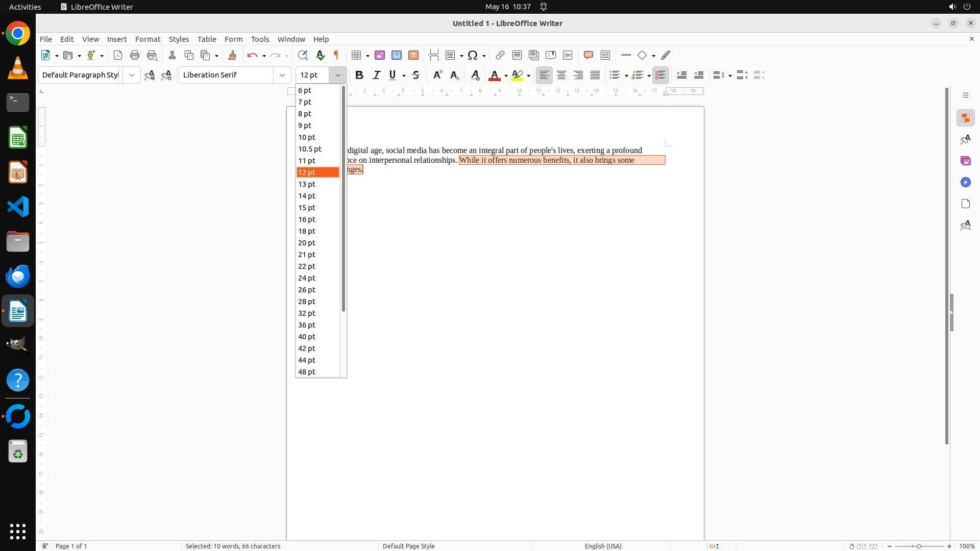The width and height of the screenshot is (980, 551).
Task: Toggle Italic formatting
Action: pos(377,75)
